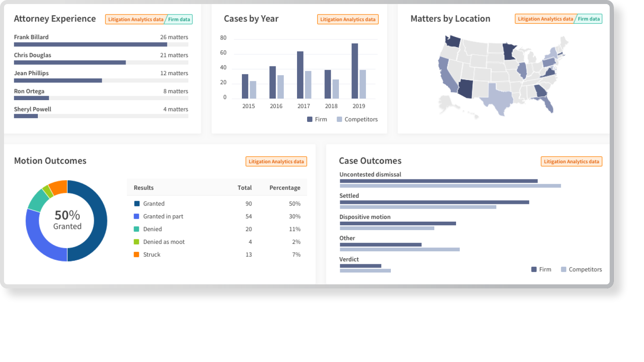Click the 50% Granted donut center
The width and height of the screenshot is (644, 362).
[67, 220]
